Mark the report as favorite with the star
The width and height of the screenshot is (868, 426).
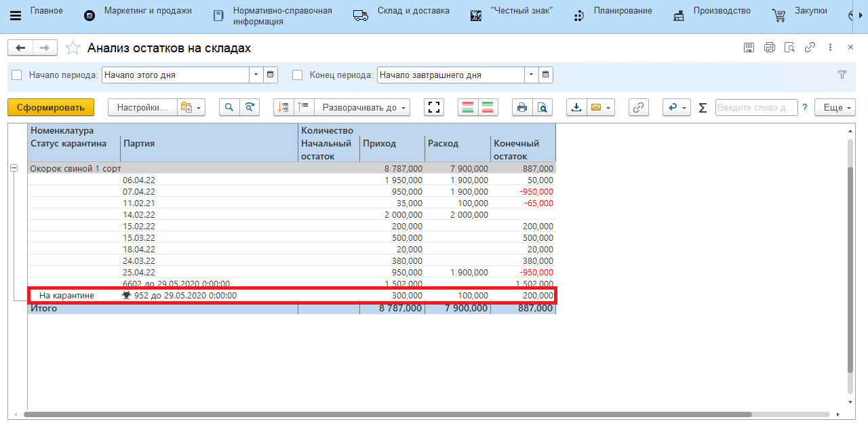click(x=73, y=48)
